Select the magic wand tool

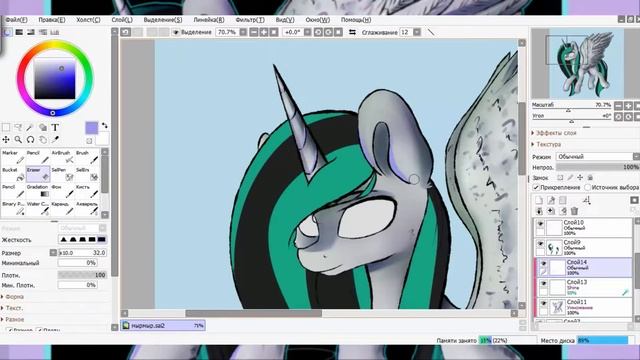pos(30,127)
